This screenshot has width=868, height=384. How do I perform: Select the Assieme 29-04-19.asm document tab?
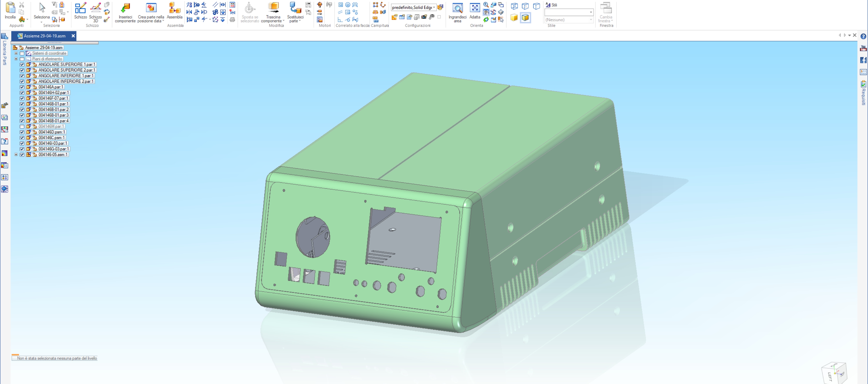pyautogui.click(x=44, y=36)
